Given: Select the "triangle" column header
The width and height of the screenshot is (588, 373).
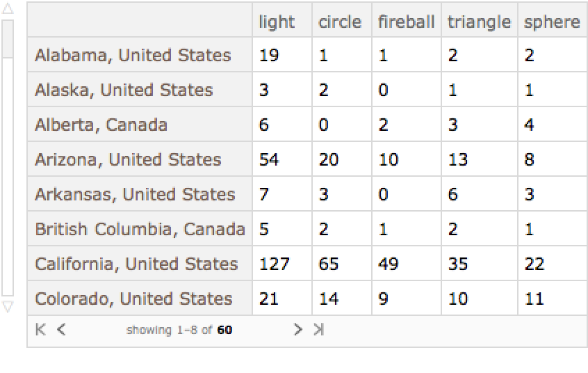Looking at the screenshot, I should (x=479, y=22).
